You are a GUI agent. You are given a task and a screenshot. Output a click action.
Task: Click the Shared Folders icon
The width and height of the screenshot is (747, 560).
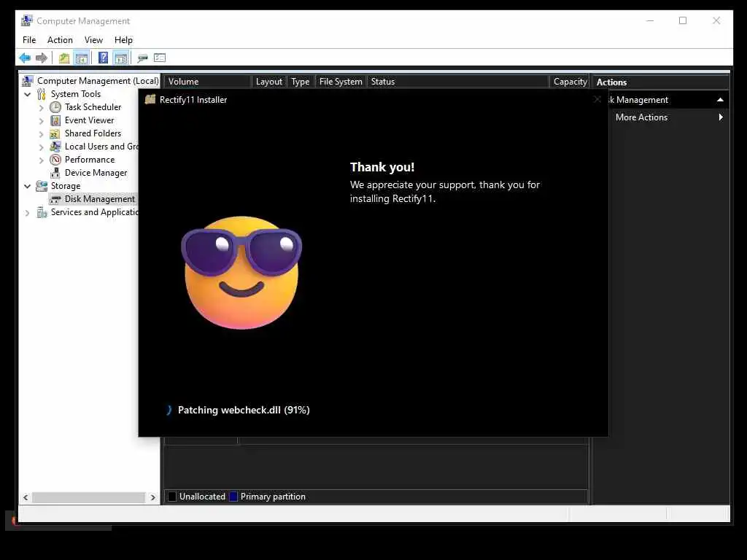coord(55,134)
